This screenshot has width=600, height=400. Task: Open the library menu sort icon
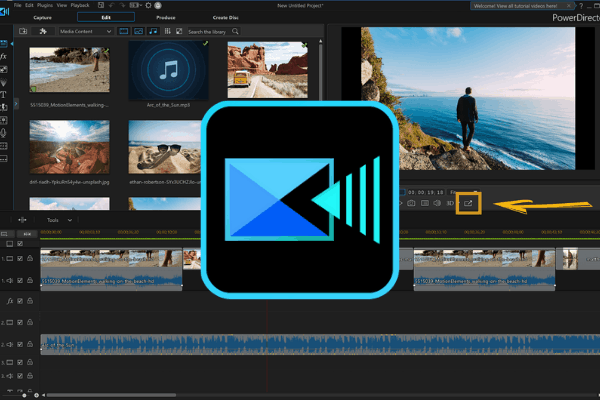pyautogui.click(x=168, y=31)
